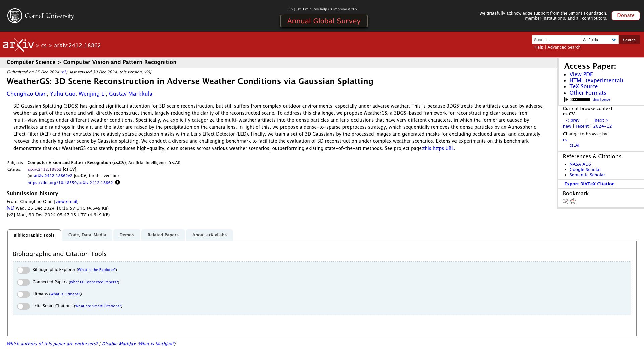
Task: Click Disable MathJax link
Action: (x=119, y=344)
